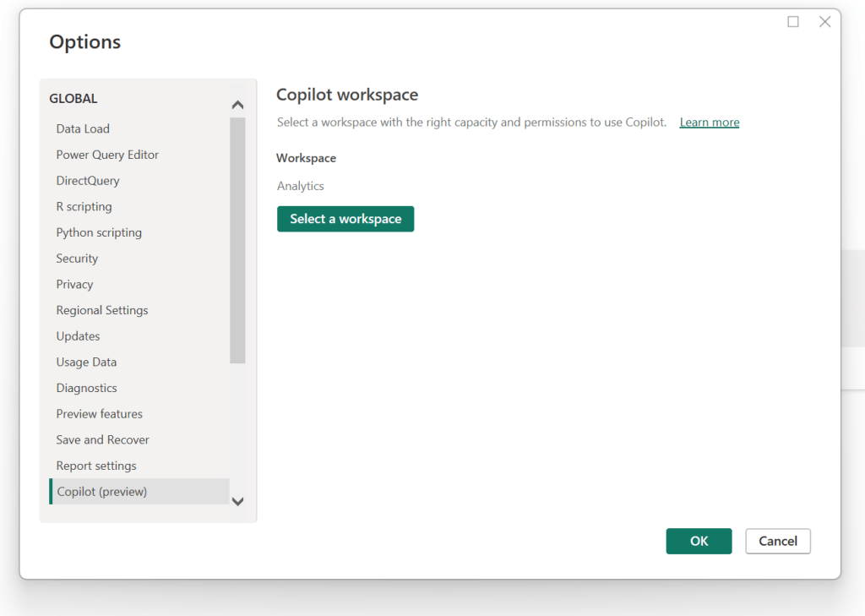Select the Regional Settings category

[x=101, y=310]
